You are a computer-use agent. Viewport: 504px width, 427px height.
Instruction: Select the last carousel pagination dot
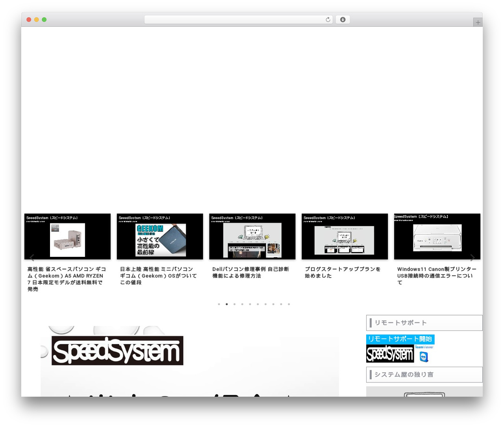pos(289,304)
